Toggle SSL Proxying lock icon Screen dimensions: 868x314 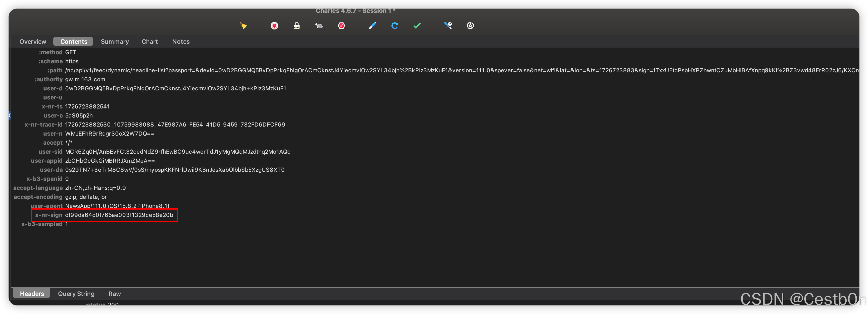tap(297, 26)
